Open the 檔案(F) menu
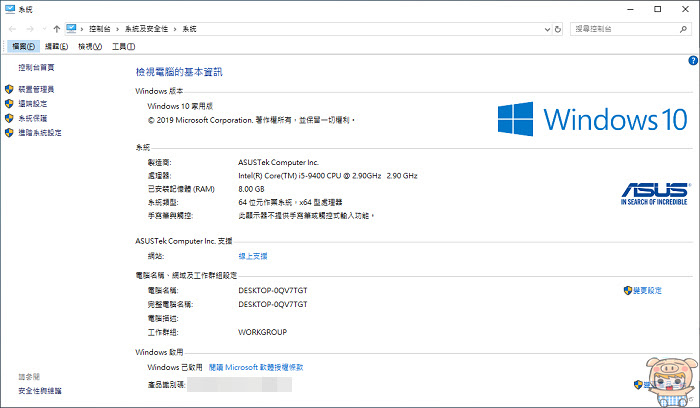The height and width of the screenshot is (408, 700). point(23,46)
